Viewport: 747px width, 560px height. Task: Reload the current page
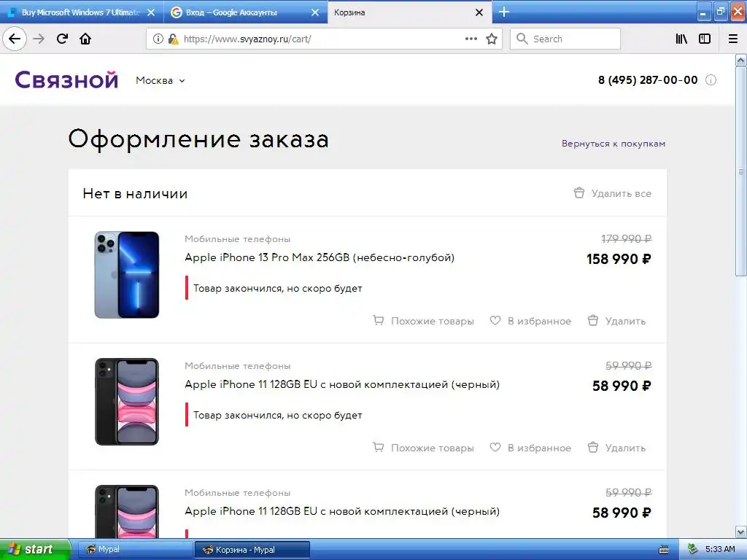click(x=63, y=39)
